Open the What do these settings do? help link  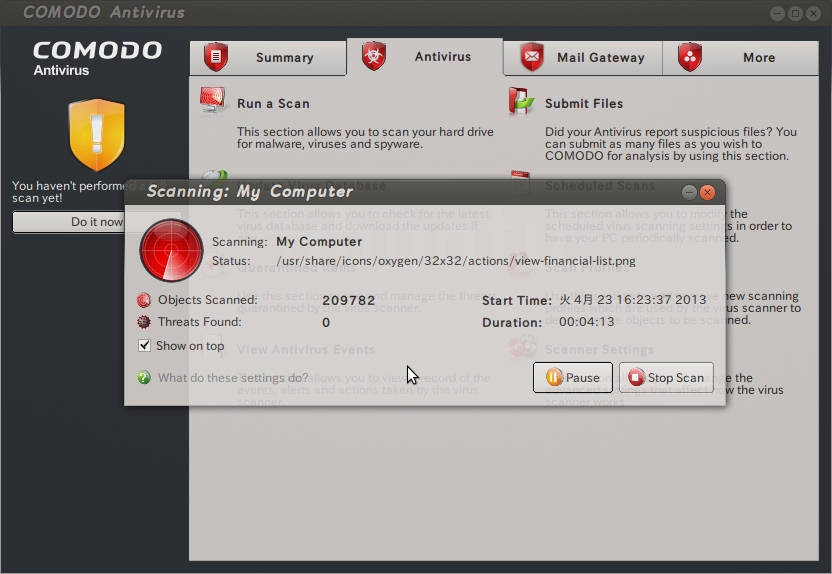coord(233,378)
